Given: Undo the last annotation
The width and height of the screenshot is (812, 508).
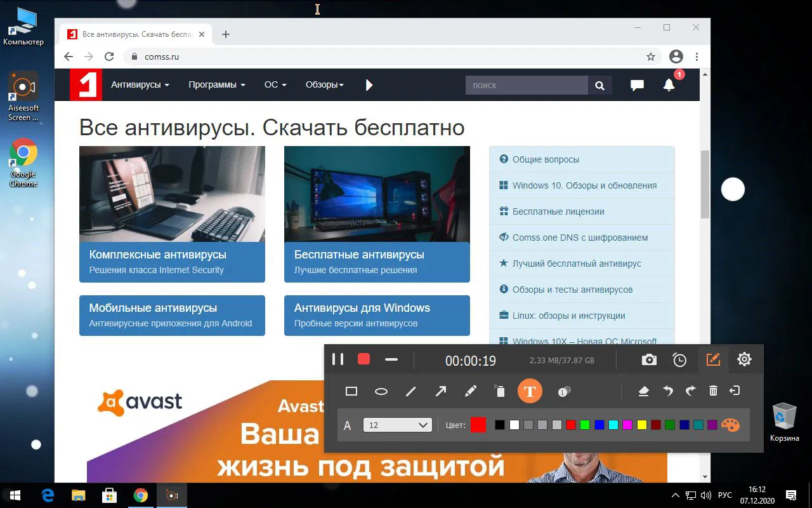Looking at the screenshot, I should [x=667, y=391].
